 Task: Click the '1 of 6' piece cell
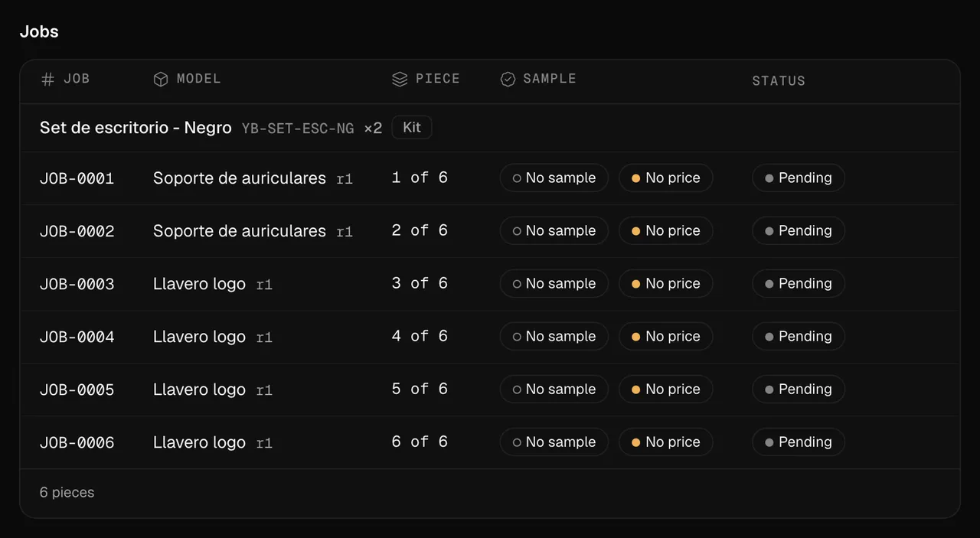pyautogui.click(x=420, y=178)
